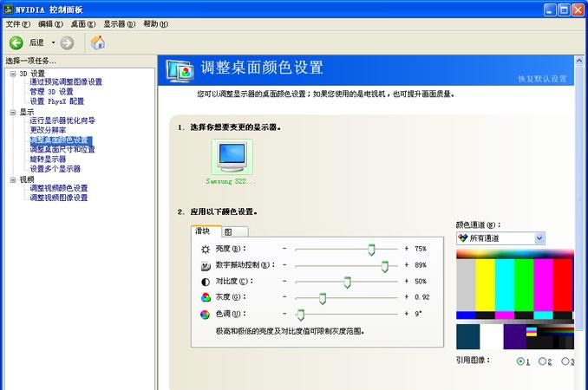
Task: Click the color channel dropdown's channels icon
Action: tap(463, 238)
